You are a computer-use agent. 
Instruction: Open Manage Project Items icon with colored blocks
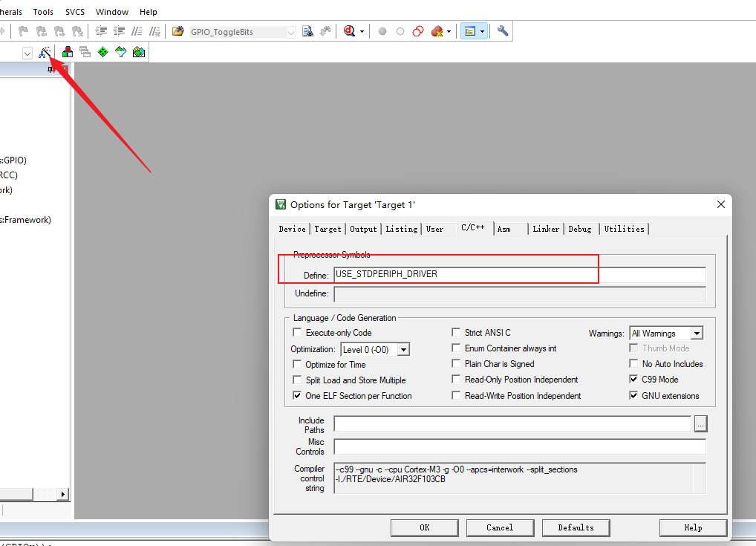(68, 52)
